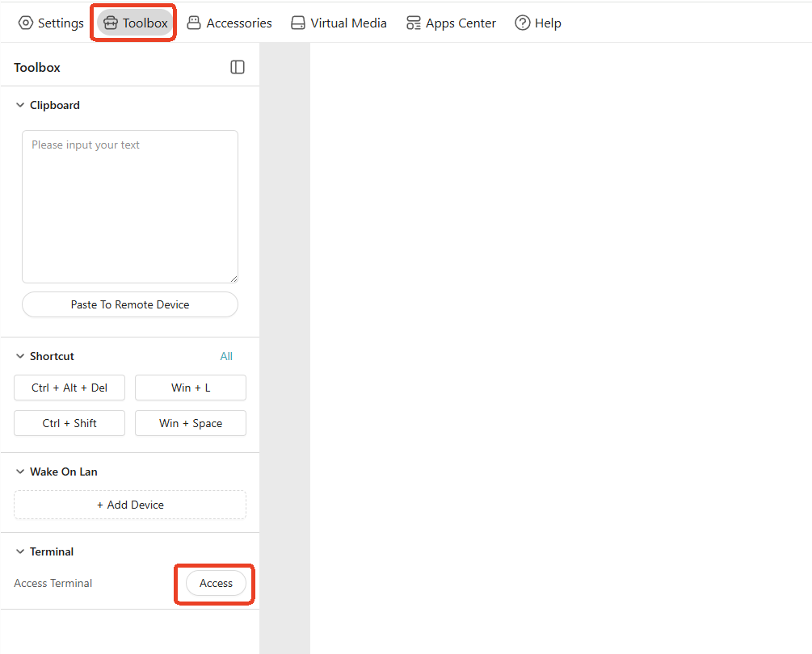This screenshot has height=654, width=812.
Task: Collapse the Clipboard section
Action: tap(19, 105)
